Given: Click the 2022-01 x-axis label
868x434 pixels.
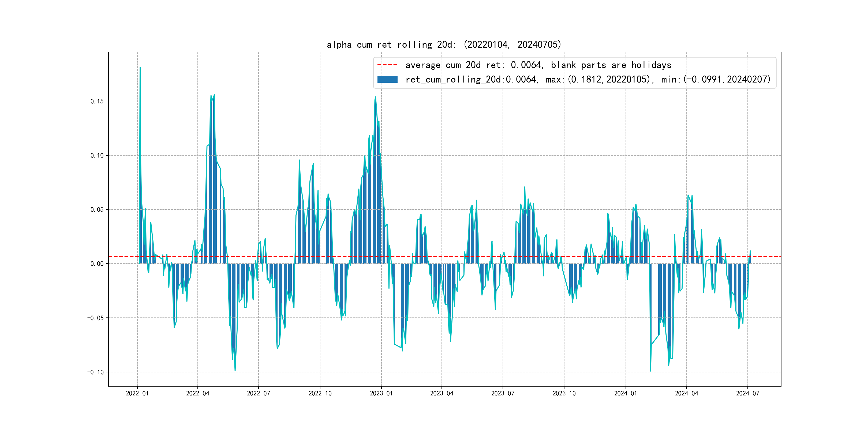Looking at the screenshot, I should click(137, 393).
